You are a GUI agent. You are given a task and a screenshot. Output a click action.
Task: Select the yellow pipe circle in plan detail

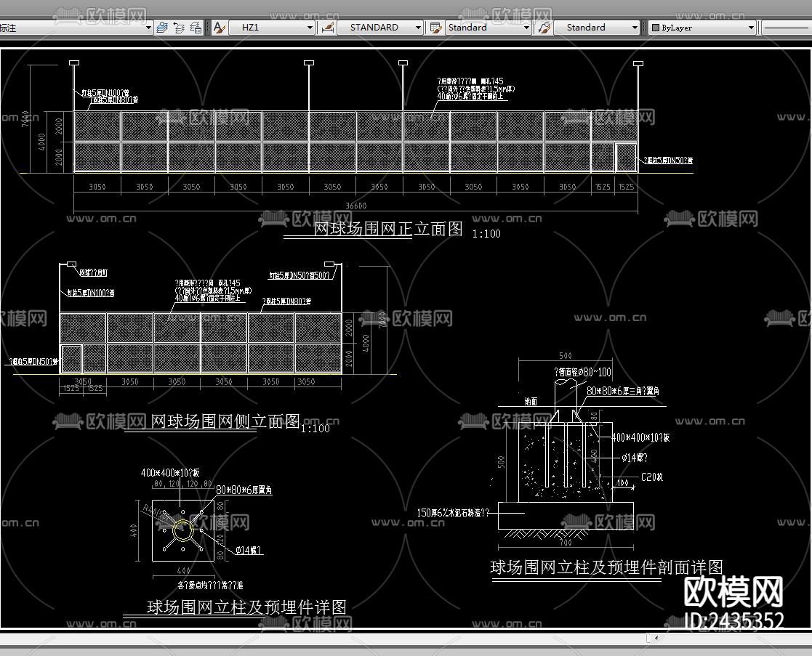point(182,530)
